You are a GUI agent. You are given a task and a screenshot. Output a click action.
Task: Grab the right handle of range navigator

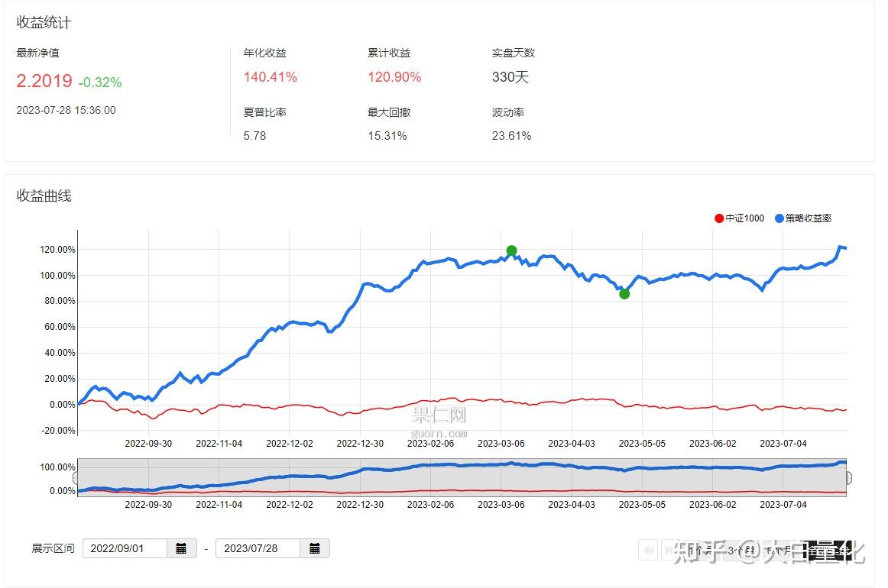[x=848, y=477]
